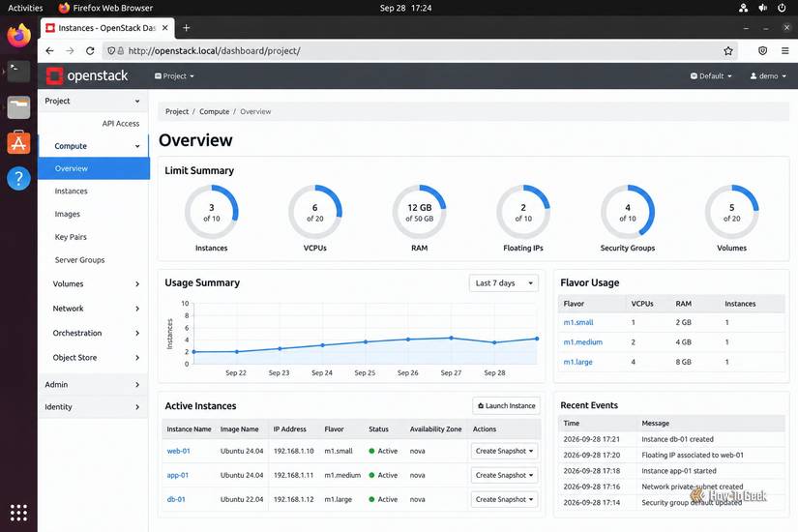
Task: Open the db-01 instance link
Action: [x=176, y=499]
